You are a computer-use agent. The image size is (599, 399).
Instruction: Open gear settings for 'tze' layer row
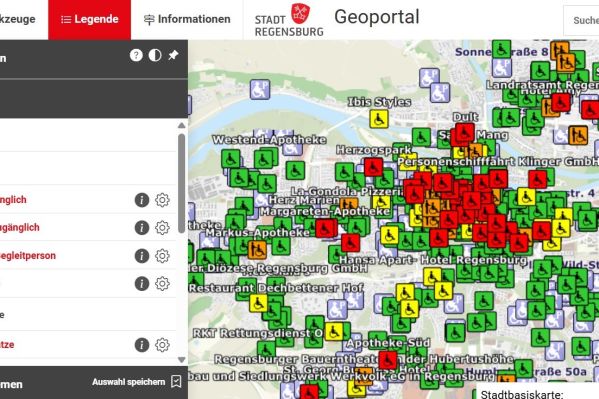pyautogui.click(x=162, y=345)
